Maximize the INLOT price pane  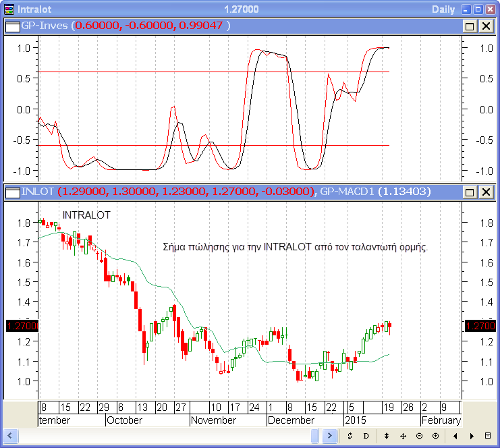click(x=470, y=192)
